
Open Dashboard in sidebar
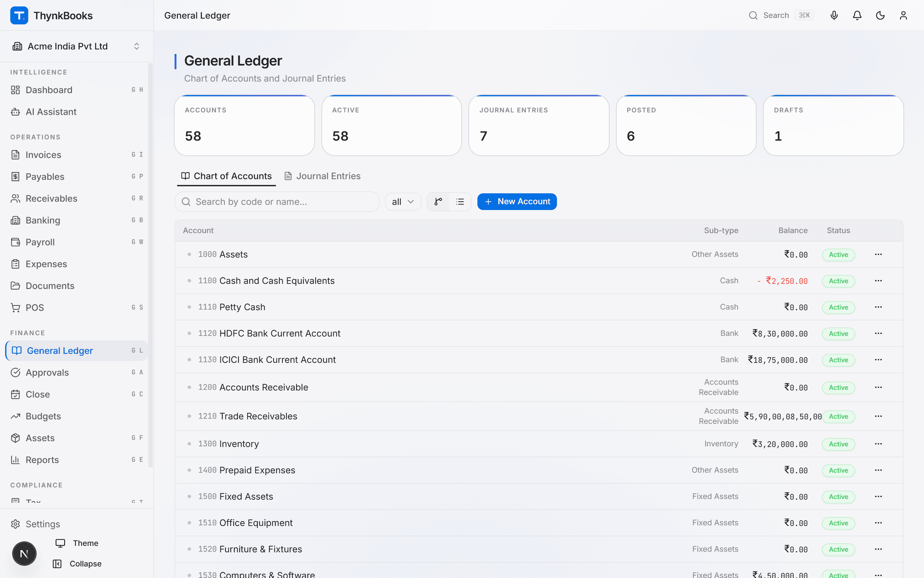point(76,90)
